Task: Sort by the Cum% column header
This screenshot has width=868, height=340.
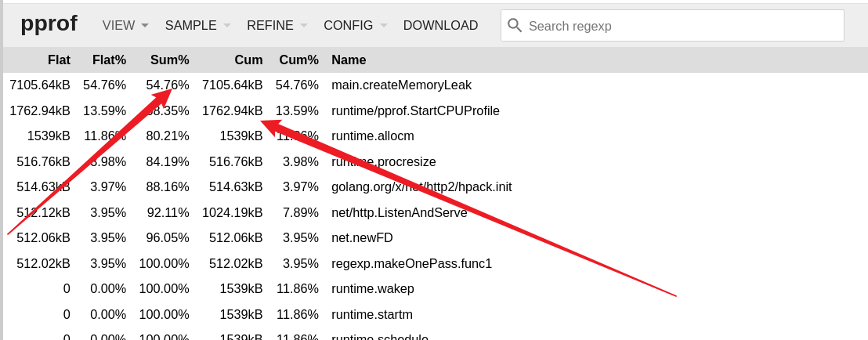Action: pyautogui.click(x=298, y=60)
